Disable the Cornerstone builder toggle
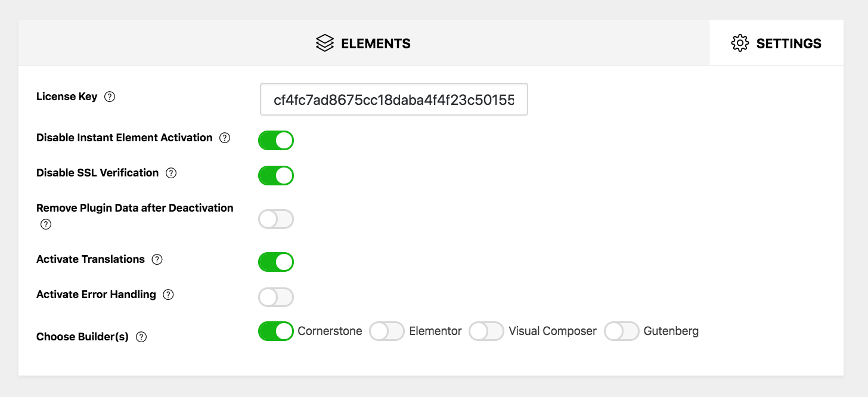Image resolution: width=868 pixels, height=397 pixels. click(276, 331)
